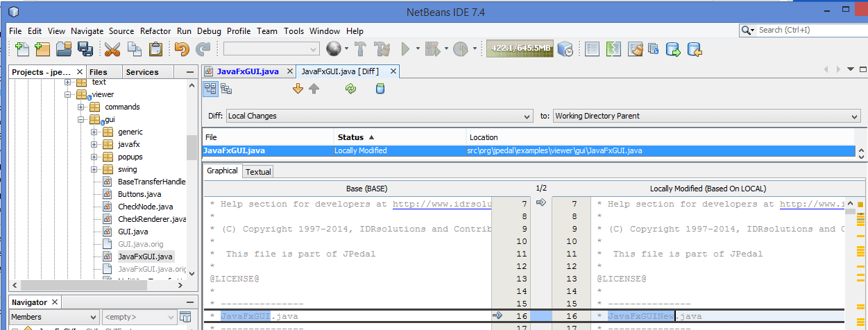Toggle the side-by-side diff view mode button

coord(210,89)
